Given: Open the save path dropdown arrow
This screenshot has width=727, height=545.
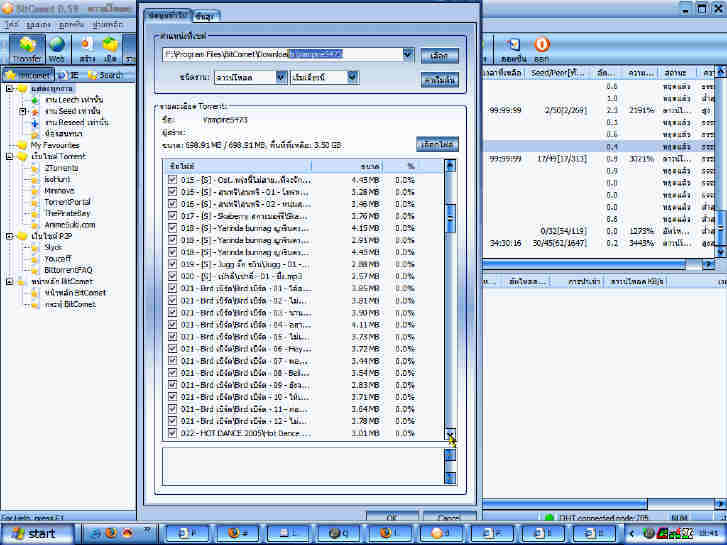Looking at the screenshot, I should [408, 54].
